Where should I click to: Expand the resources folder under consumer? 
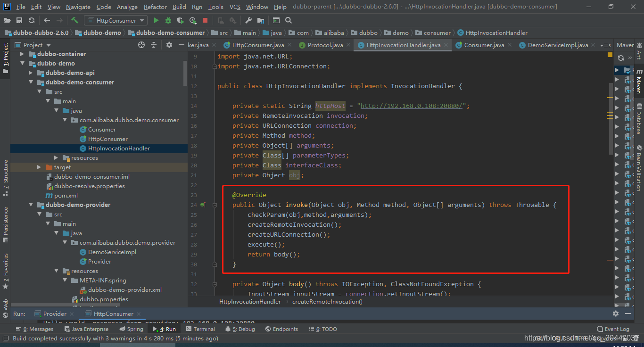[x=57, y=157]
